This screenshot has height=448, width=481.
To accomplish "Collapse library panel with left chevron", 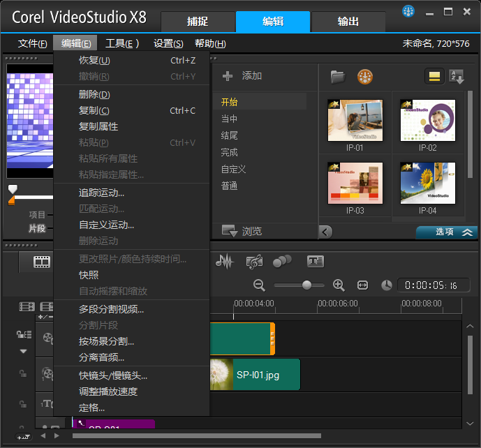I will [325, 232].
